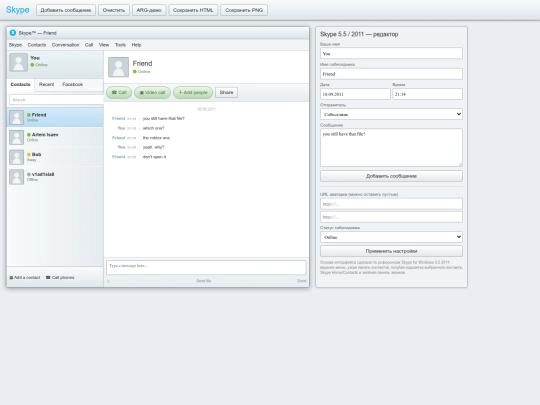Screen dimensions: 540x405
Task: Click the ARG-демо button in the top toolbar
Action: [x=149, y=10]
